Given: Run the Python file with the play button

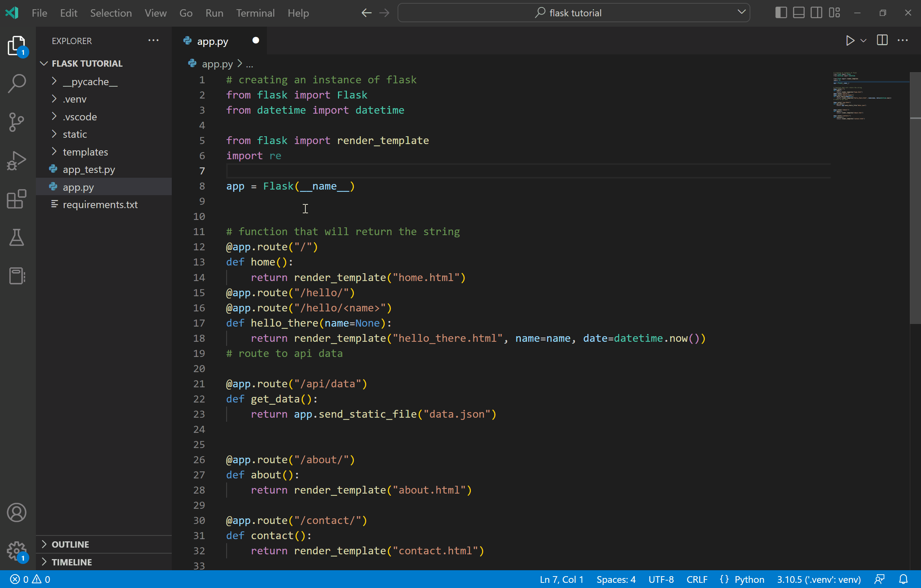Looking at the screenshot, I should [850, 41].
